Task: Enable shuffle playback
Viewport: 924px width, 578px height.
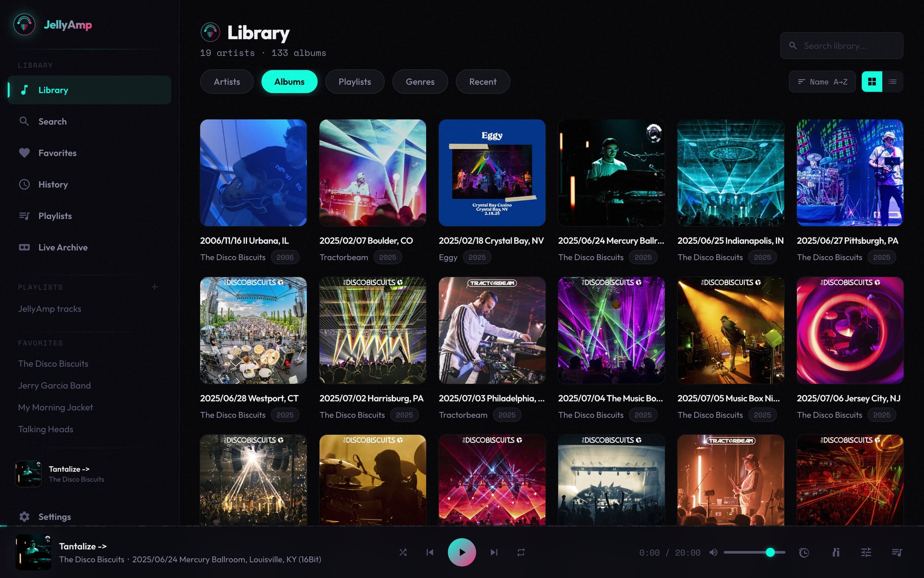Action: (403, 552)
